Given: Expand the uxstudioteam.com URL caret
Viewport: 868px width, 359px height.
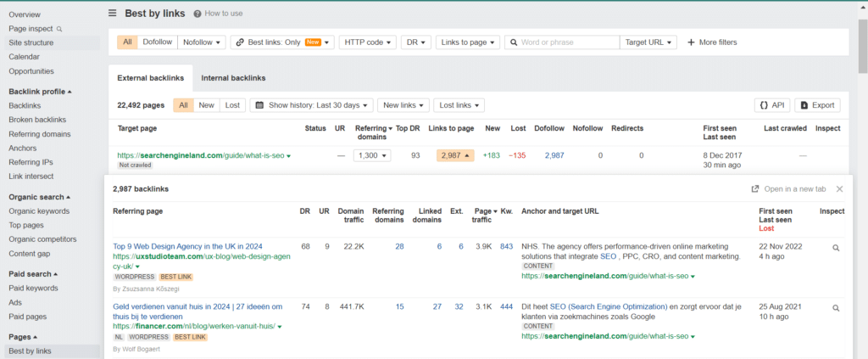Looking at the screenshot, I should pos(137,267).
